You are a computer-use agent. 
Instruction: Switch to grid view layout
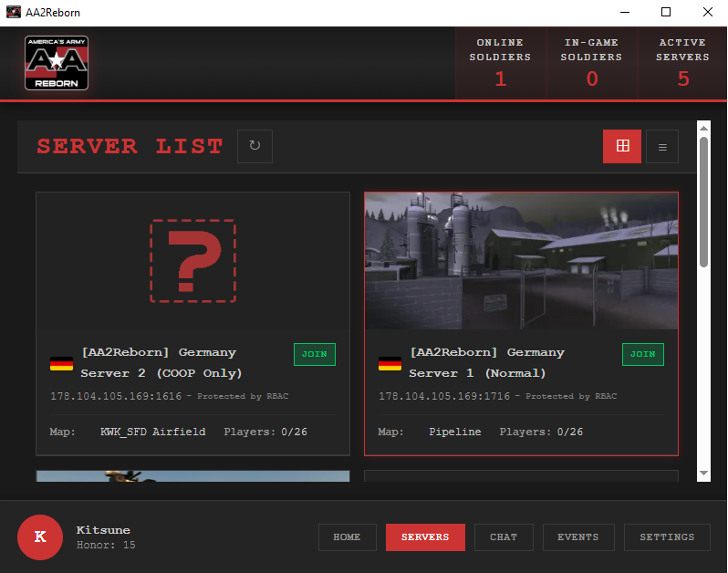point(622,146)
